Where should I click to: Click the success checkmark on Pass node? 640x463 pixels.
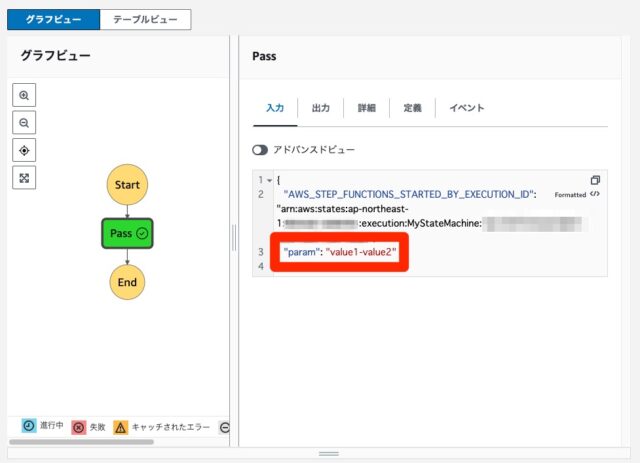pyautogui.click(x=142, y=233)
